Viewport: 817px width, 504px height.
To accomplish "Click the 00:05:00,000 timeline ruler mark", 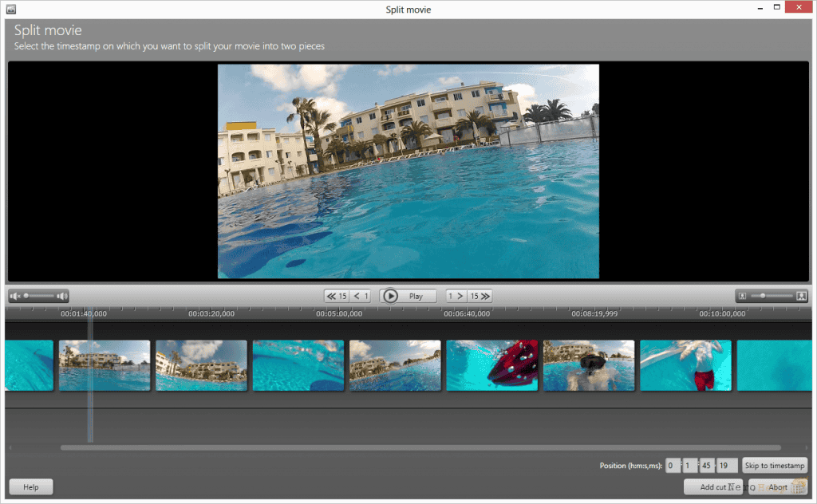I will tap(338, 313).
